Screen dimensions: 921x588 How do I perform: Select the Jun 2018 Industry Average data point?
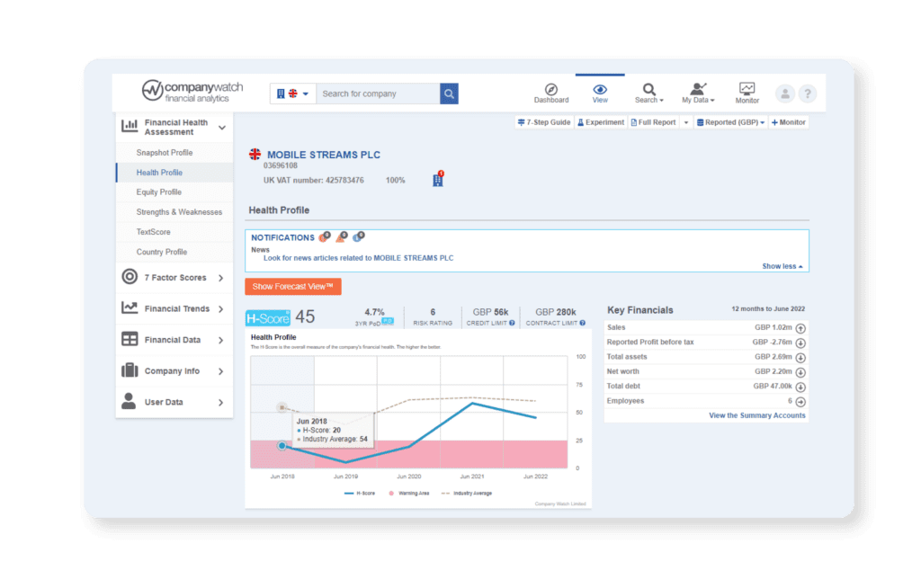click(282, 407)
